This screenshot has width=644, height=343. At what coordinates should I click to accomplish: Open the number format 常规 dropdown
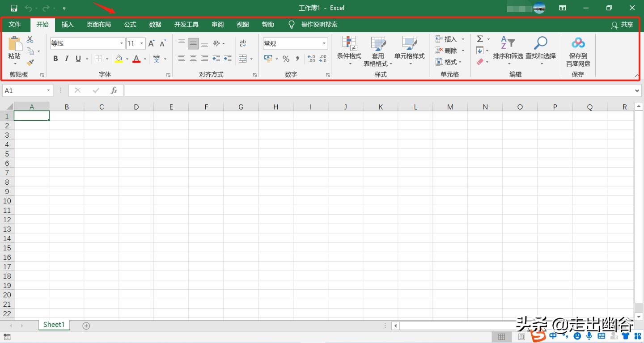tap(324, 43)
